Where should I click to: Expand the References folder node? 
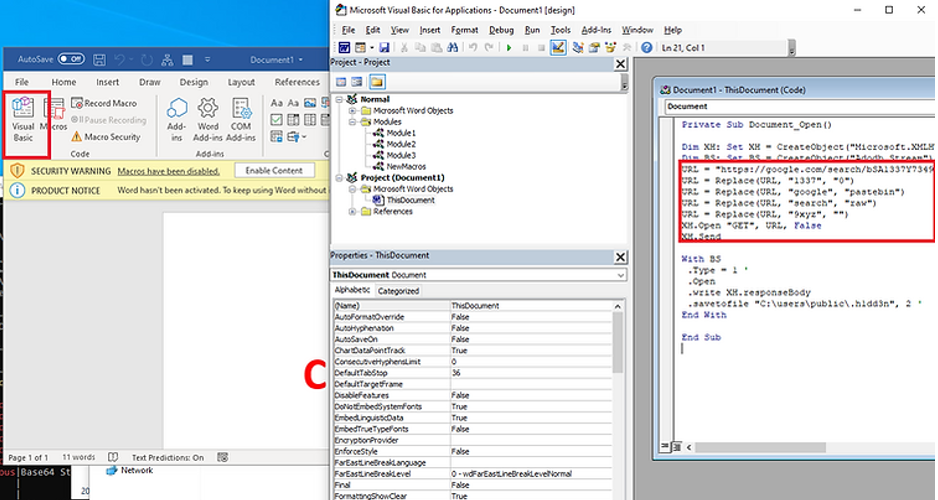353,212
